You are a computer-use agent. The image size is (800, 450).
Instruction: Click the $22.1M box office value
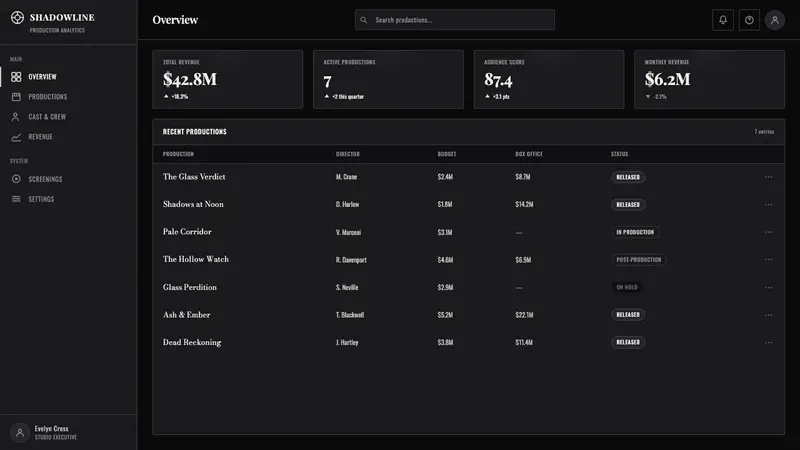point(524,315)
